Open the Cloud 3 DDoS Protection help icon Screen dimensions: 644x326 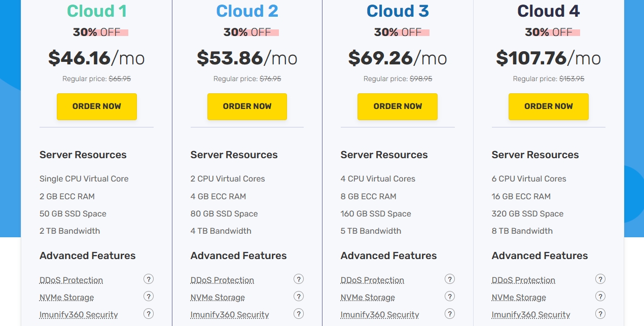[x=449, y=279]
